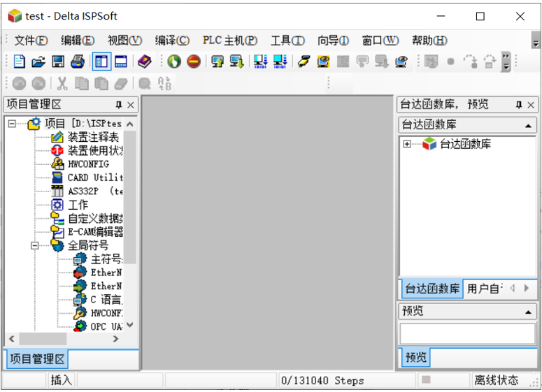
Task: Click the New file icon
Action: tap(19, 61)
